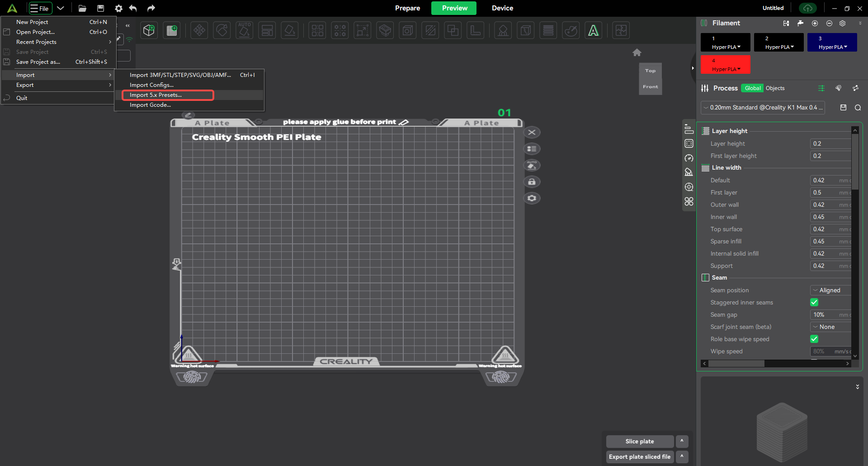Click the lock plate icon beside bed
The width and height of the screenshot is (868, 466).
(532, 182)
